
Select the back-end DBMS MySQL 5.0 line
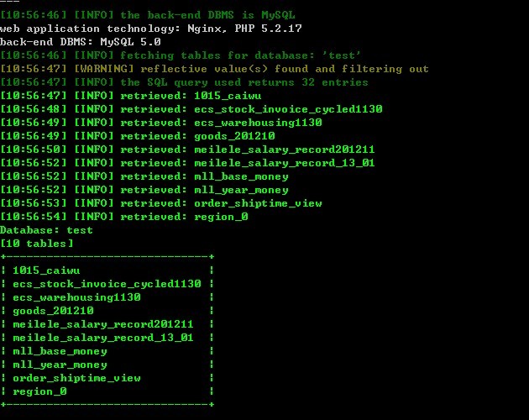point(81,42)
